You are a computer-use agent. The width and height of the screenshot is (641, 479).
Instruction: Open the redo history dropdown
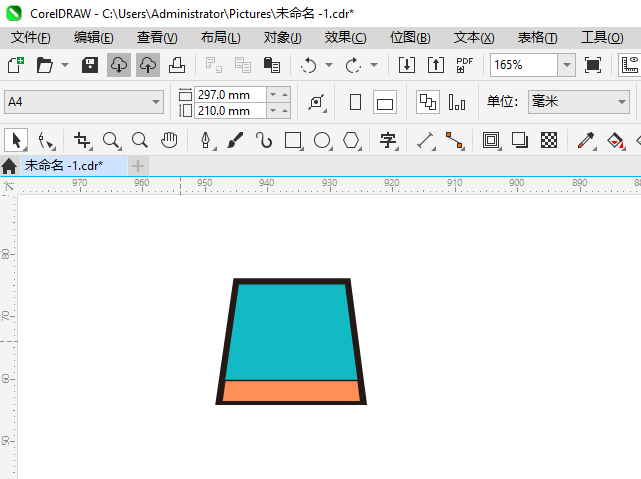374,65
